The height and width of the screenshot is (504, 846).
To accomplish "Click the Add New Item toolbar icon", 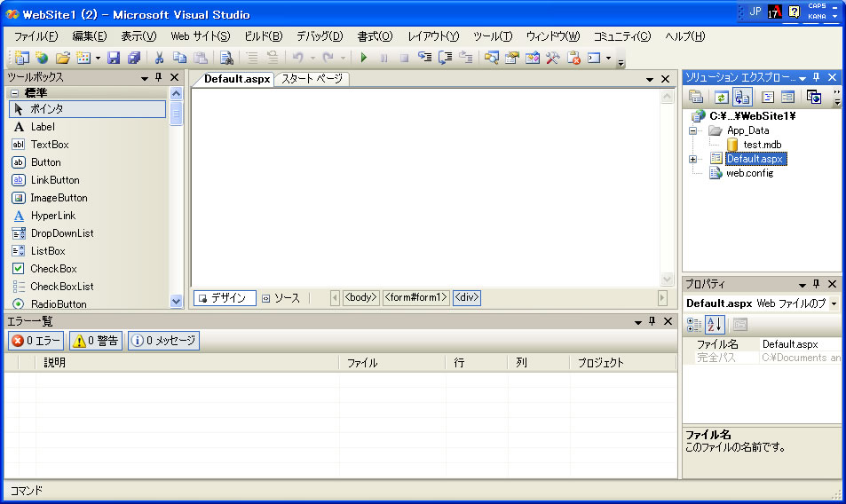I will coord(83,57).
